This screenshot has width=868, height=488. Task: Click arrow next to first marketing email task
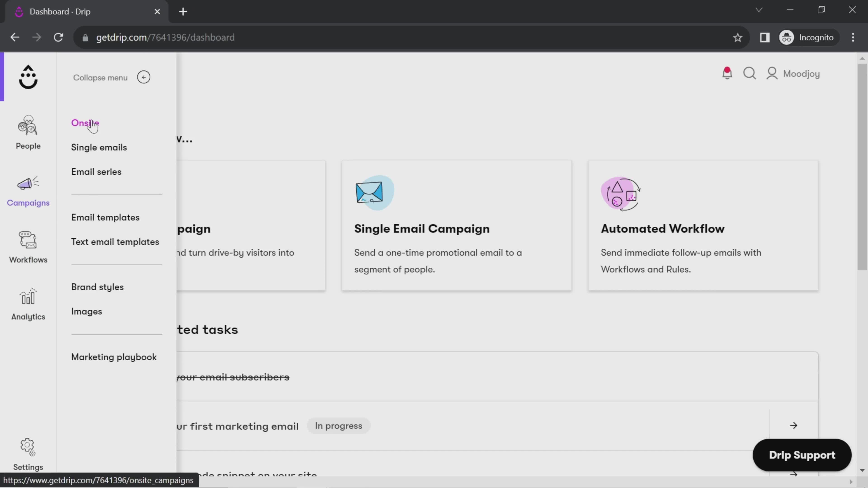(794, 426)
